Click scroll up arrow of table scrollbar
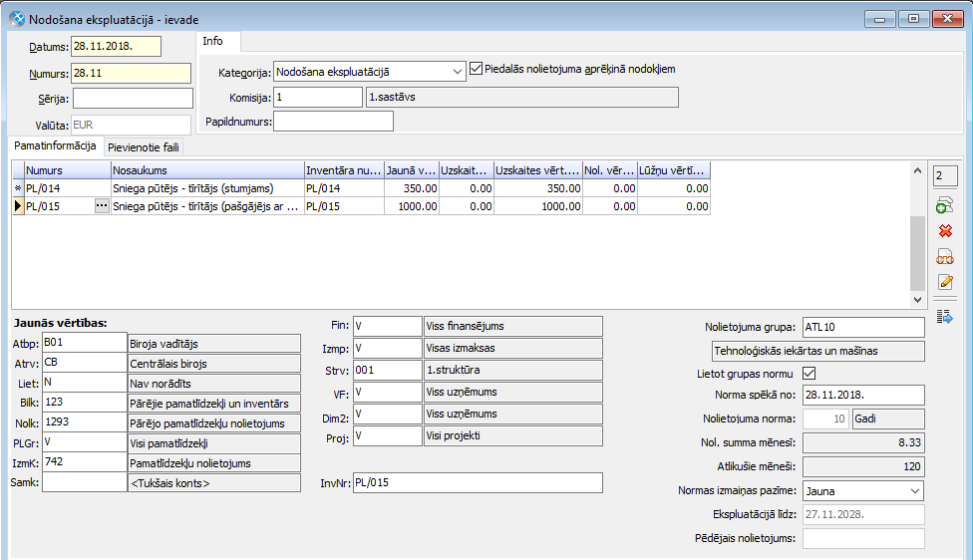This screenshot has height=560, width=973. [918, 170]
